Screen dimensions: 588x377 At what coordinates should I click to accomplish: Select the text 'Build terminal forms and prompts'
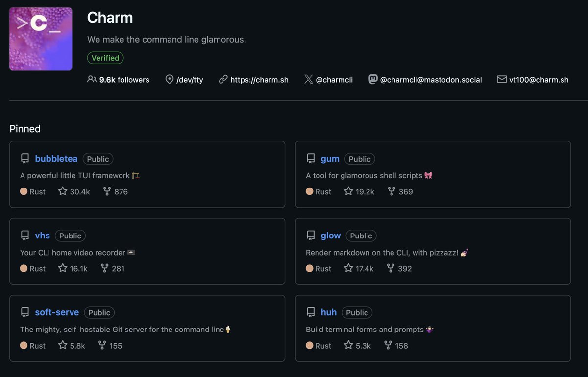[x=365, y=329]
